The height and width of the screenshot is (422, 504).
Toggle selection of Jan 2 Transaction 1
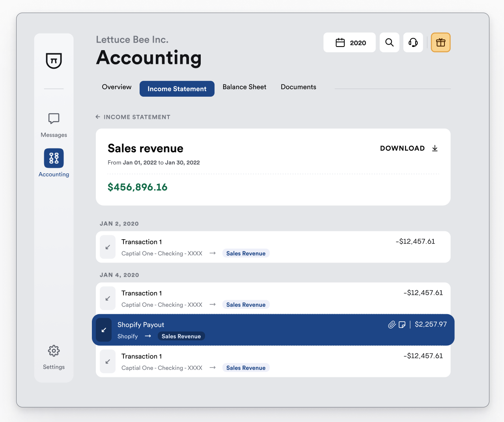(x=108, y=247)
